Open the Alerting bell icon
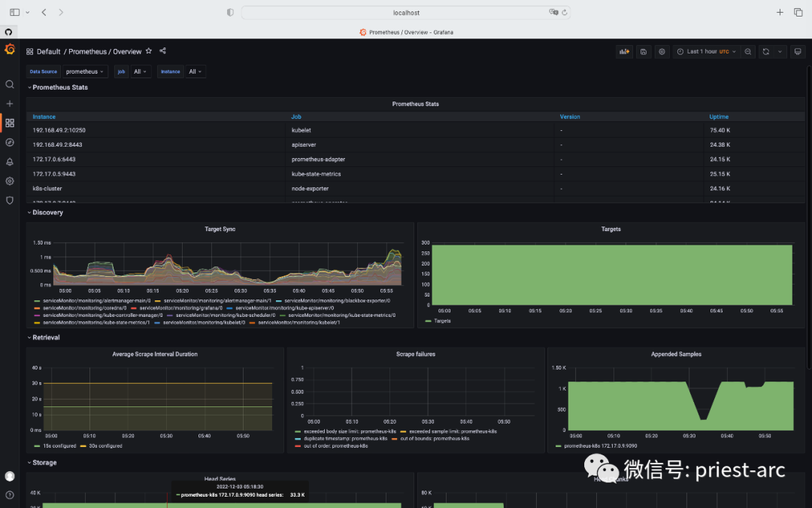 coord(10,161)
